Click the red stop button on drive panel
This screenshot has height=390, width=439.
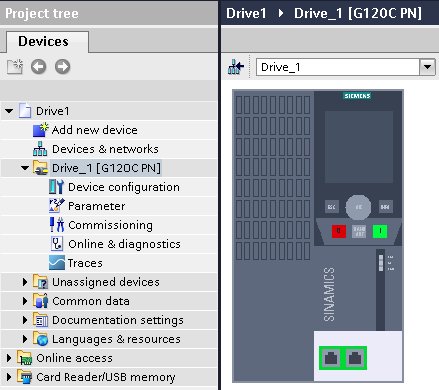(339, 231)
